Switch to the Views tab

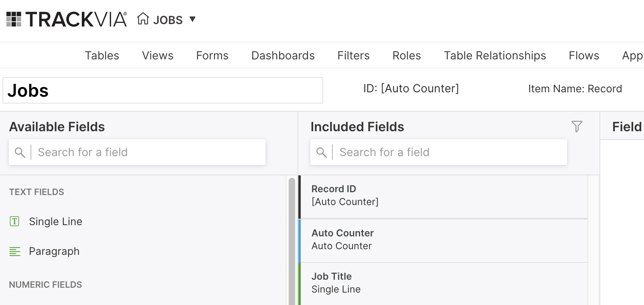[x=158, y=55]
